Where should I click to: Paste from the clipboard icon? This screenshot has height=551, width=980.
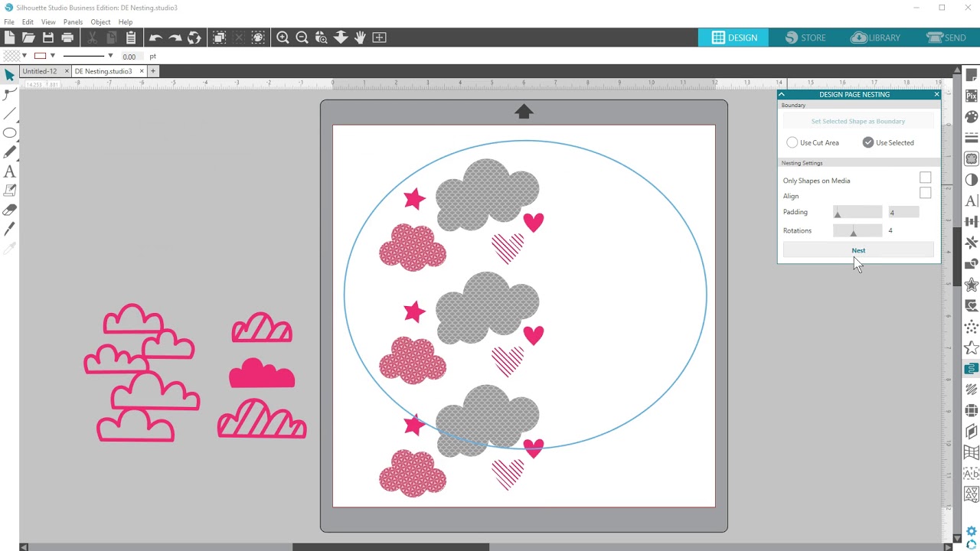(x=131, y=37)
